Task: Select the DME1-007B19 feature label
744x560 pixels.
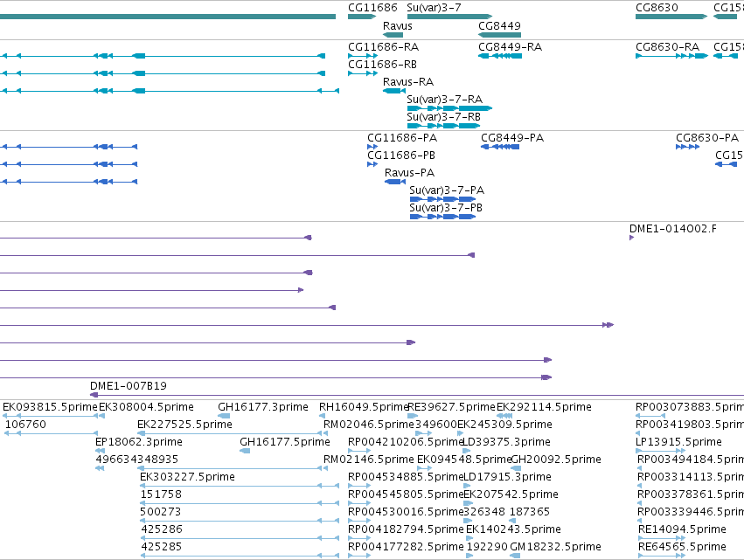Action: click(129, 386)
